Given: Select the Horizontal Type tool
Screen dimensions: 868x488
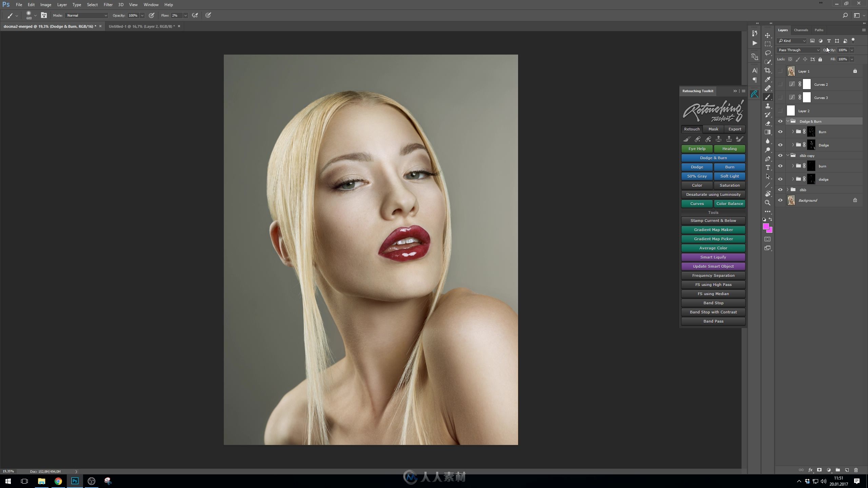Looking at the screenshot, I should tap(768, 167).
